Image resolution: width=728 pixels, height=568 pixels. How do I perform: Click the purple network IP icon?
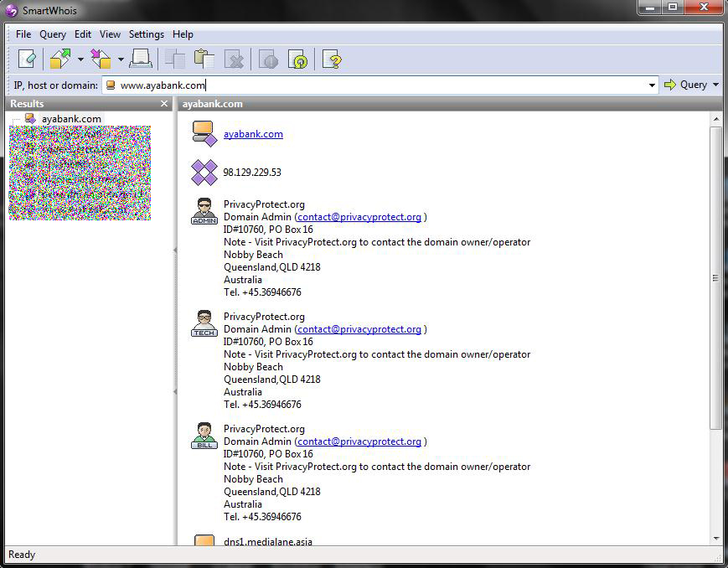[204, 173]
